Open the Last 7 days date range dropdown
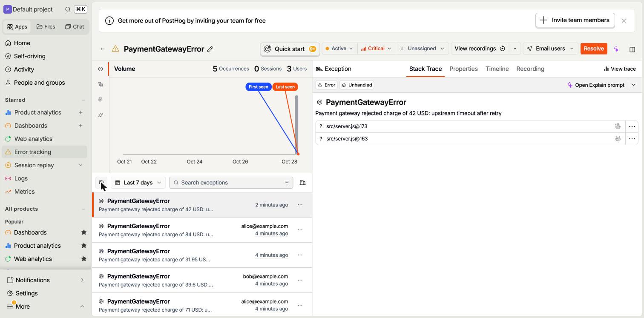Image resolution: width=644 pixels, height=318 pixels. (x=138, y=183)
